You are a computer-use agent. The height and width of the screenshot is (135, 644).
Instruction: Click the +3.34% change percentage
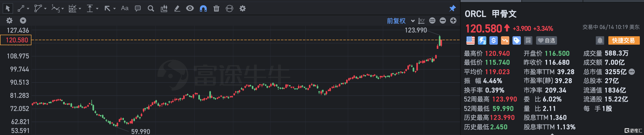[543, 29]
